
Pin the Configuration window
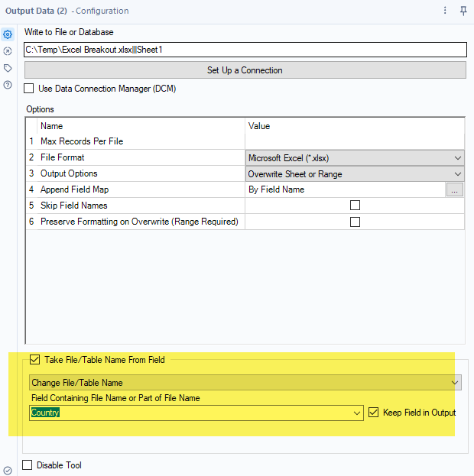463,11
